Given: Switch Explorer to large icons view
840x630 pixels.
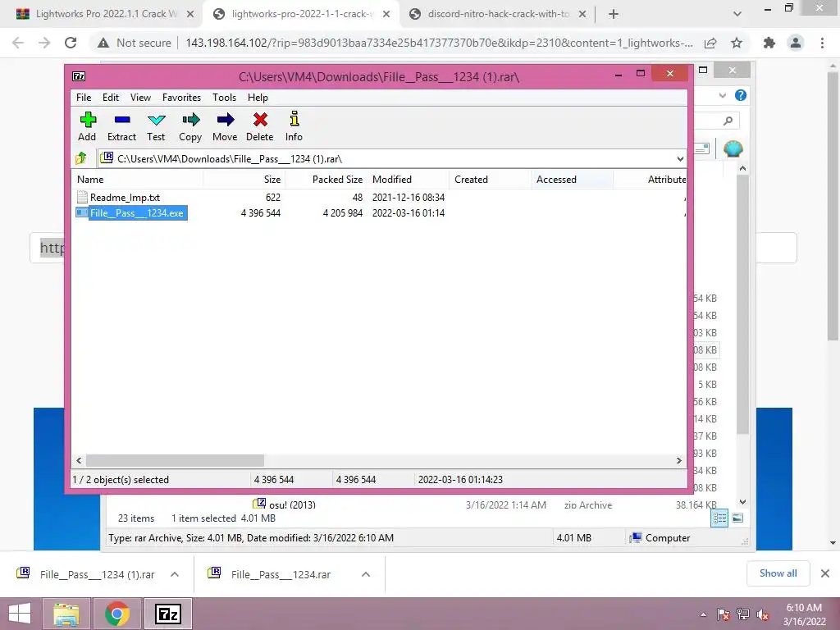Looking at the screenshot, I should [x=737, y=518].
